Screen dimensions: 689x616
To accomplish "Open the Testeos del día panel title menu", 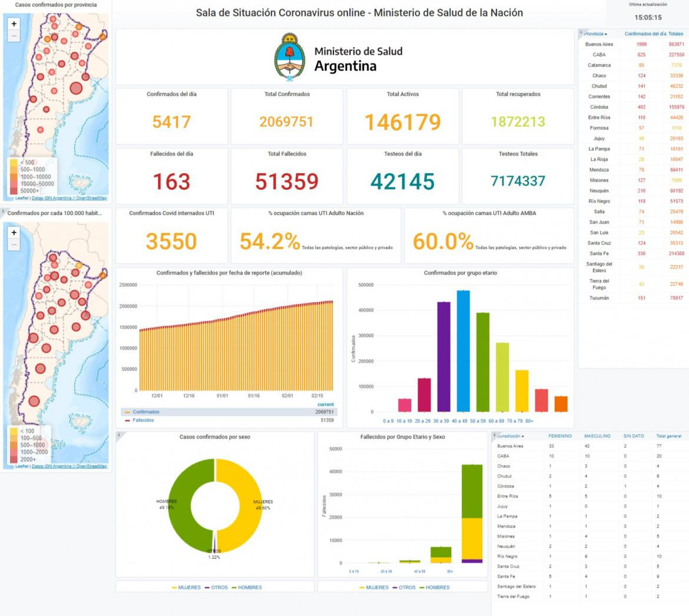I will click(402, 154).
